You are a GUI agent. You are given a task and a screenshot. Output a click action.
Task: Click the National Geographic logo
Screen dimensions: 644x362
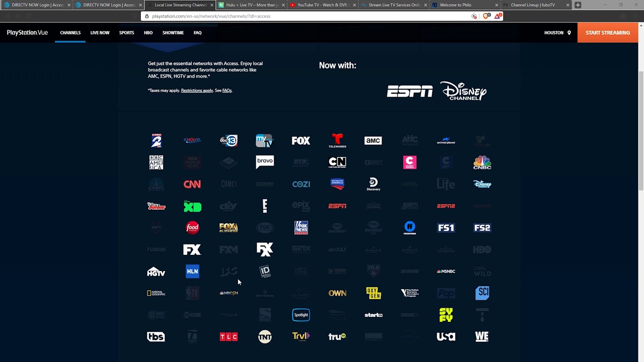(x=156, y=293)
